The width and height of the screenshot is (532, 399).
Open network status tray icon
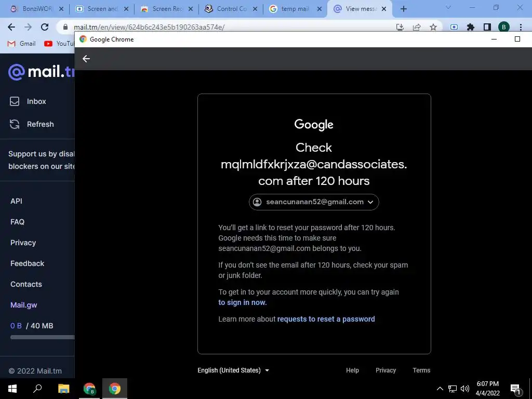pos(453,389)
